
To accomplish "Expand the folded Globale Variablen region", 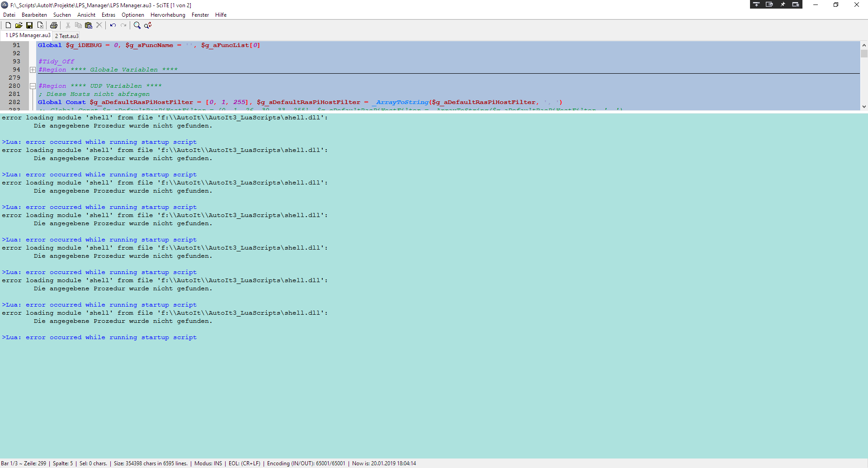I will (33, 70).
